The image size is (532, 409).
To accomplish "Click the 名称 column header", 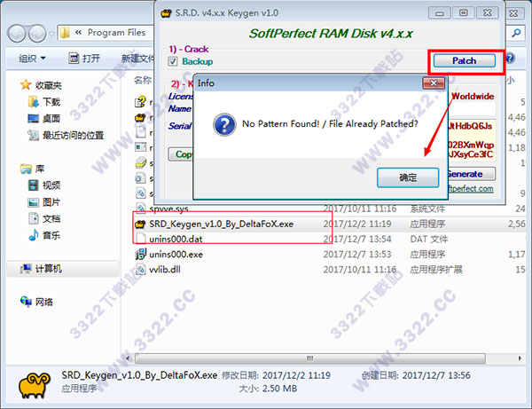I will [143, 81].
